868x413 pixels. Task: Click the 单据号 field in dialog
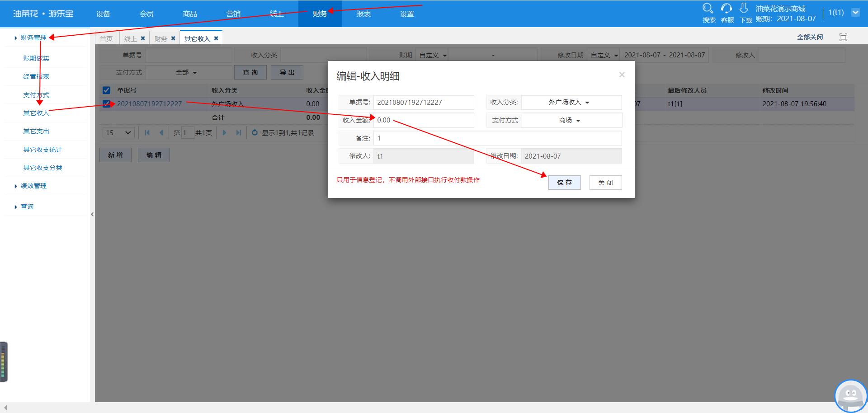[x=424, y=103]
